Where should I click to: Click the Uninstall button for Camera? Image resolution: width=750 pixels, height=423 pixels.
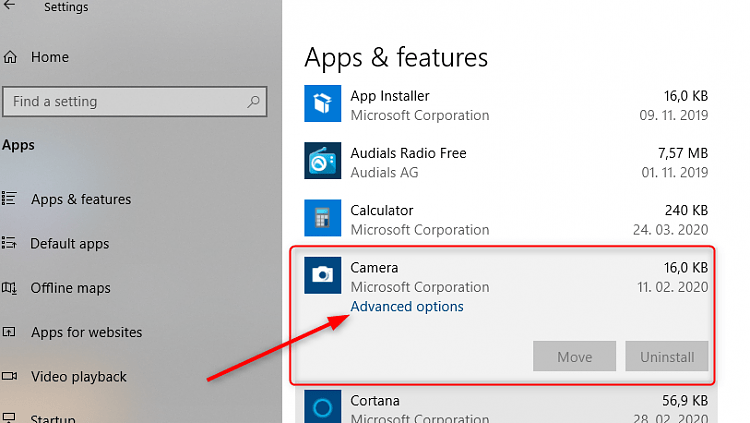click(667, 356)
